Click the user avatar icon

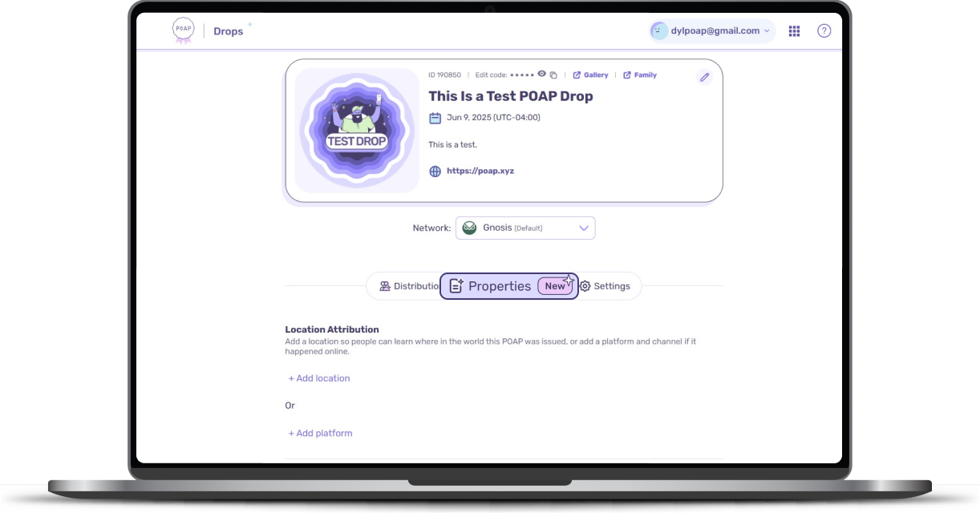[x=659, y=30]
